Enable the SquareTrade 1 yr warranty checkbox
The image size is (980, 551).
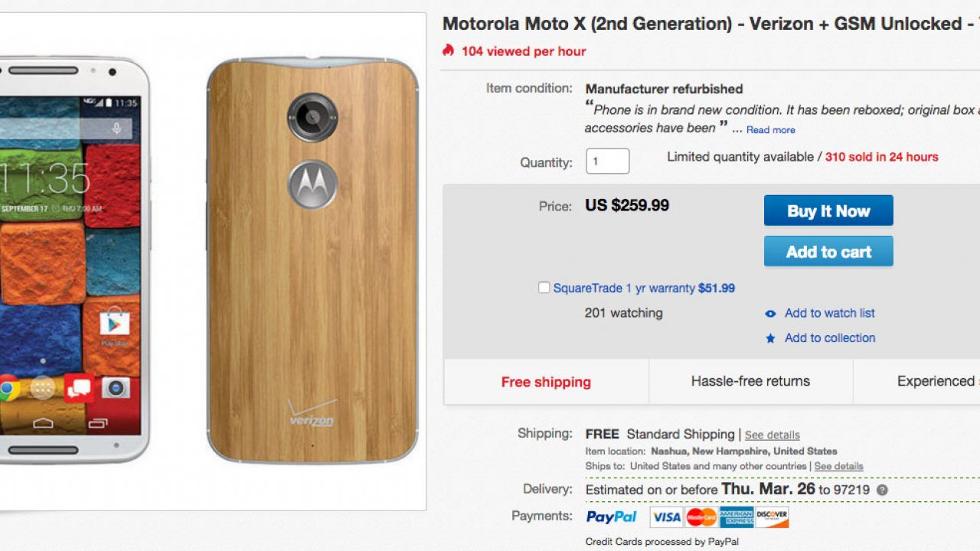point(544,288)
